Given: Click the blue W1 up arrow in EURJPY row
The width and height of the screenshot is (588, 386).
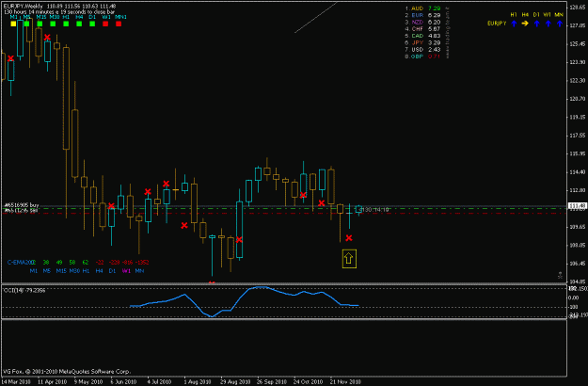Looking at the screenshot, I should click(548, 24).
